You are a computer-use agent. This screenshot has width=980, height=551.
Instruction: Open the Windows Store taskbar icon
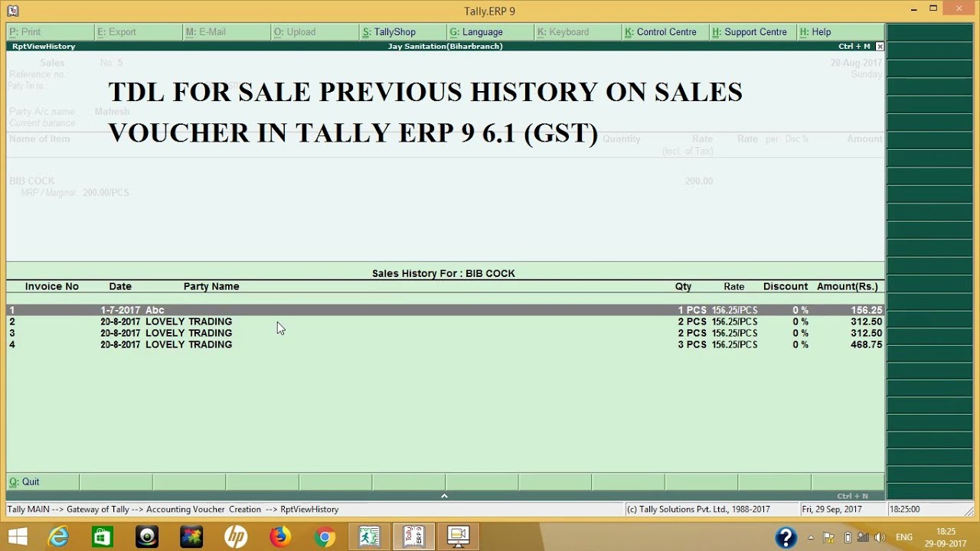pos(102,537)
